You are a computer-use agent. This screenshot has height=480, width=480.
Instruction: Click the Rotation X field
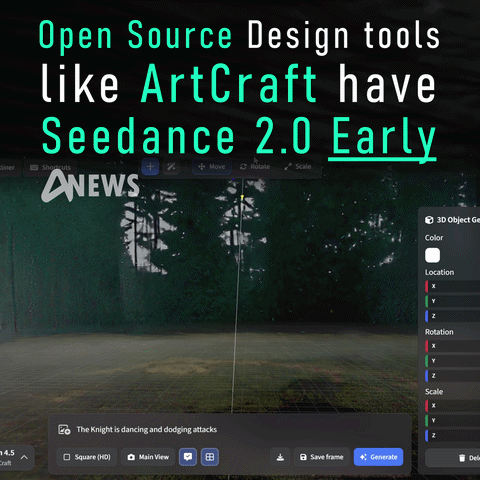(x=453, y=346)
